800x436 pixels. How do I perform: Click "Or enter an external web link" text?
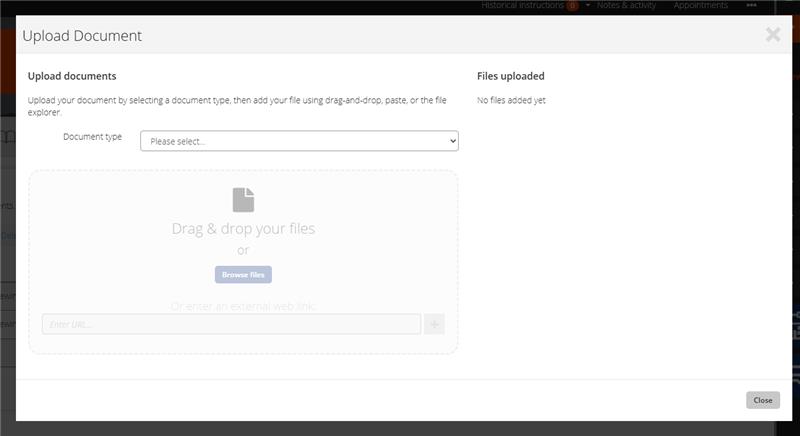click(x=243, y=306)
